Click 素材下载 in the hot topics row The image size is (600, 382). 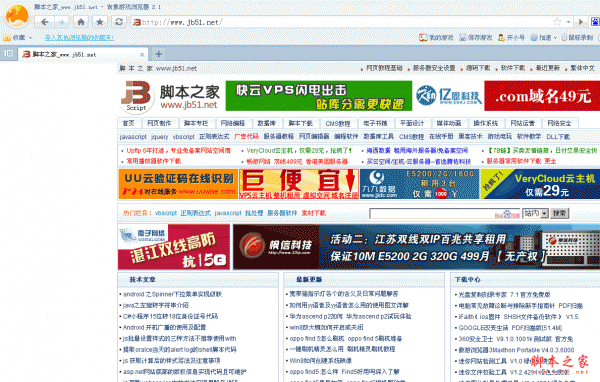pyautogui.click(x=314, y=213)
